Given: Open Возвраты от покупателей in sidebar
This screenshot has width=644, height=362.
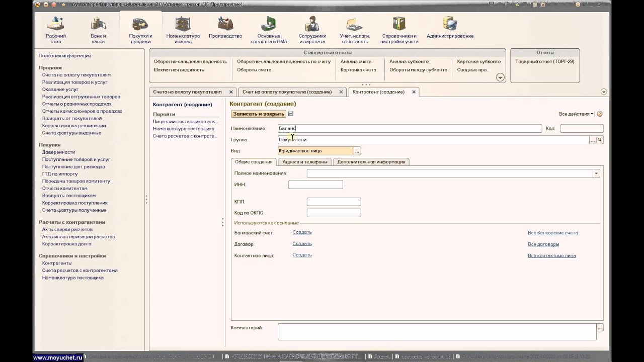Looking at the screenshot, I should coord(72,119).
